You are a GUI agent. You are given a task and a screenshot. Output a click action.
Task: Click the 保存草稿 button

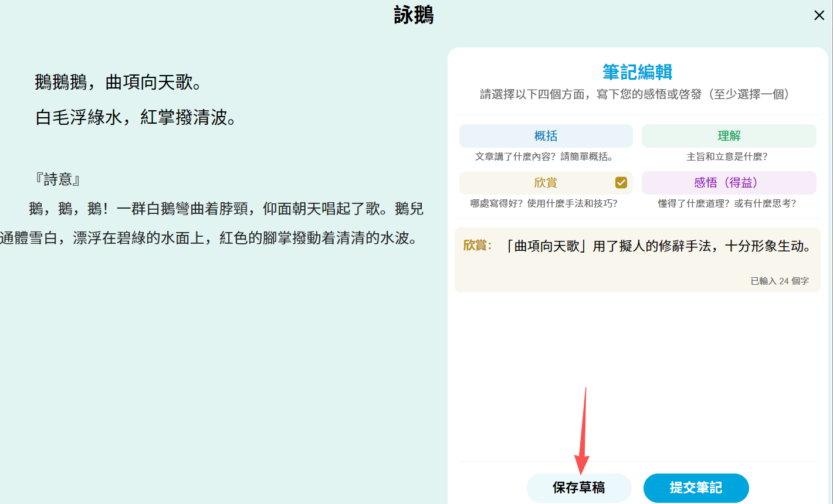(578, 488)
